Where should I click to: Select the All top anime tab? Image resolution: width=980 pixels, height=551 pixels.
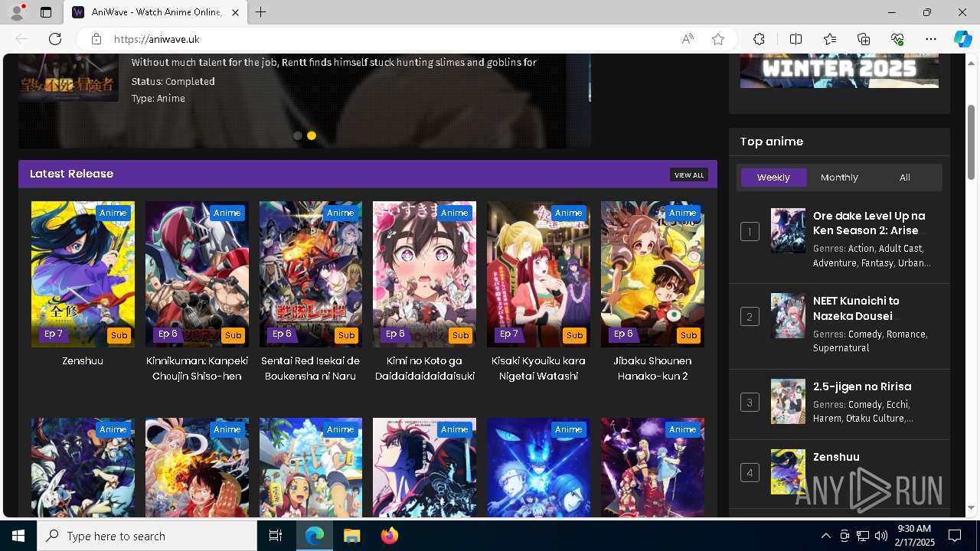[904, 178]
